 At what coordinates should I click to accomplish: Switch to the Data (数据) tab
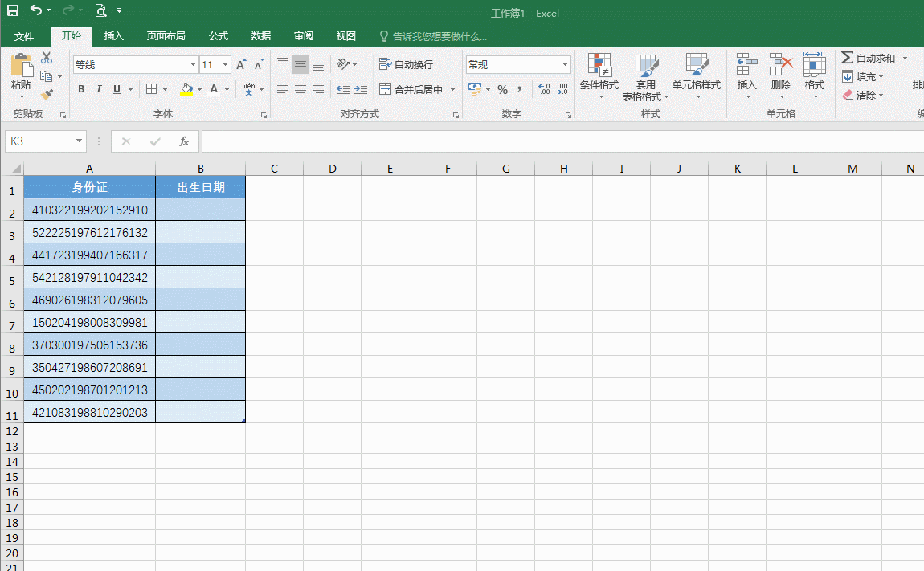point(261,36)
